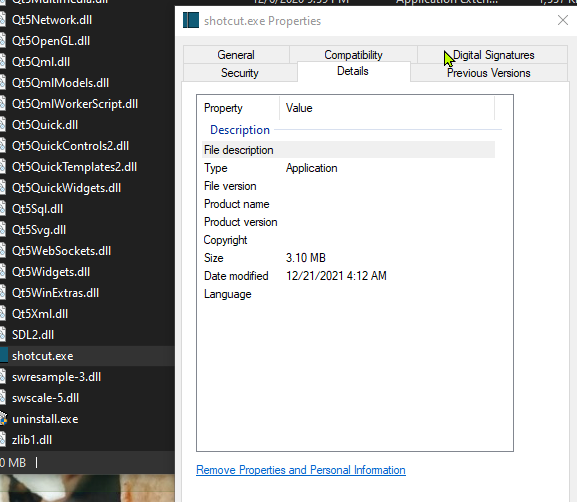Image resolution: width=577 pixels, height=502 pixels.
Task: Select the Product name row
Action: [348, 204]
